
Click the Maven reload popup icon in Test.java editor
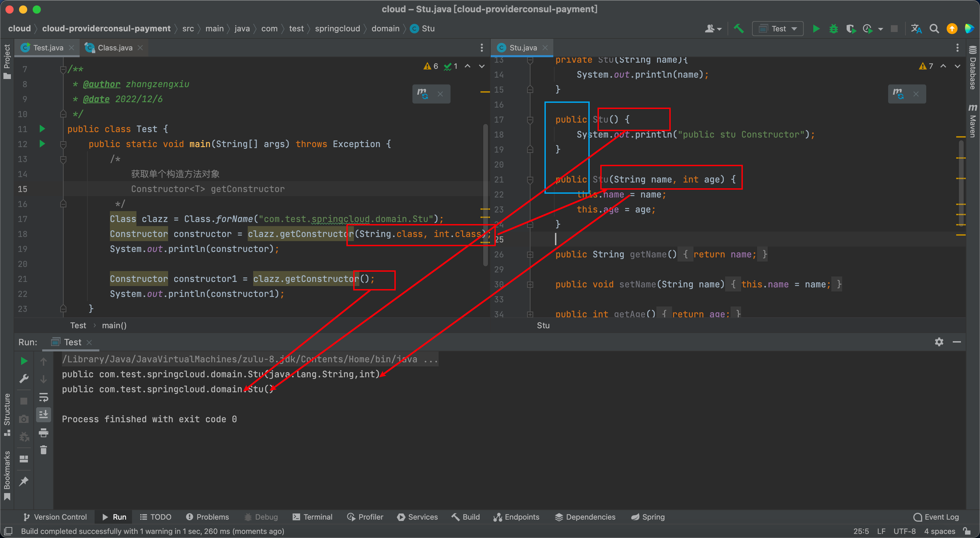422,94
